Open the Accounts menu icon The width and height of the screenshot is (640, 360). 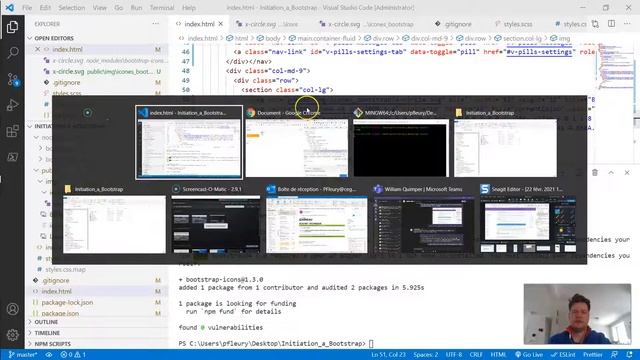coord(12,309)
